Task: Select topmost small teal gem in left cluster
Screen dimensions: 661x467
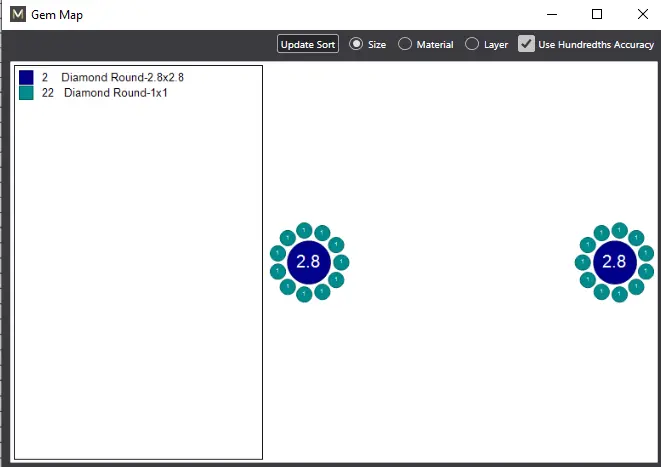Action: [x=304, y=230]
